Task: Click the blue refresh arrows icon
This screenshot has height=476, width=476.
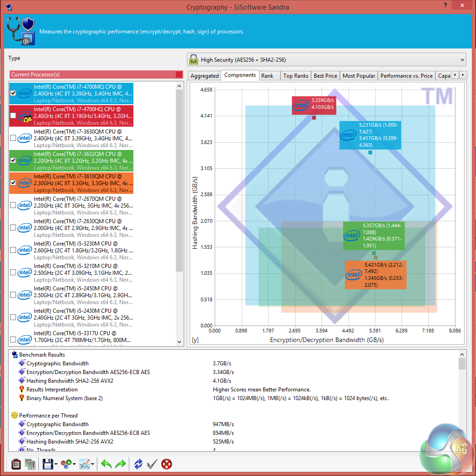Action: pos(138,464)
